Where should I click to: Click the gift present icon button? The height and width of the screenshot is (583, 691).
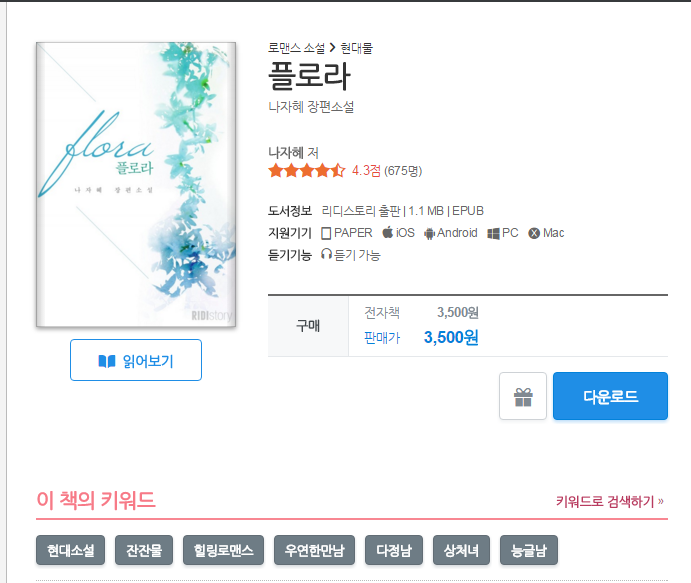[523, 396]
